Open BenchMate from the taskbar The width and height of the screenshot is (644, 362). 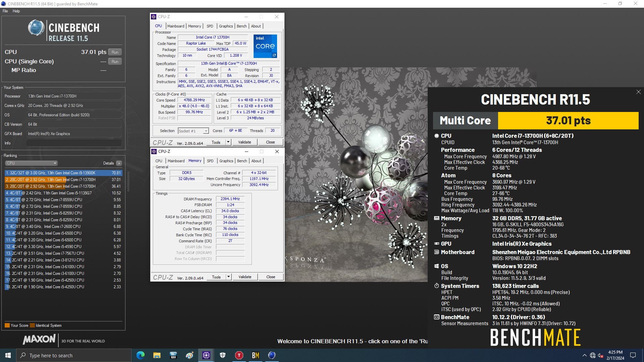click(255, 355)
